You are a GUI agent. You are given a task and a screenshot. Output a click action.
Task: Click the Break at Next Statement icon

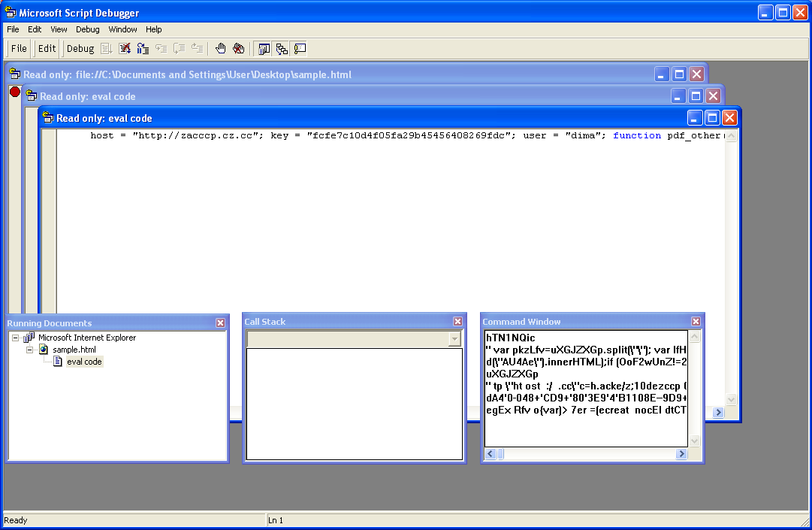tap(143, 49)
